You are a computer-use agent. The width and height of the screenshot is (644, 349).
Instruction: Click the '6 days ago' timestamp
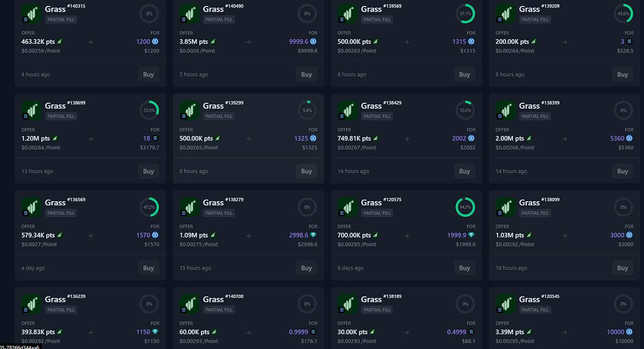[x=351, y=268]
